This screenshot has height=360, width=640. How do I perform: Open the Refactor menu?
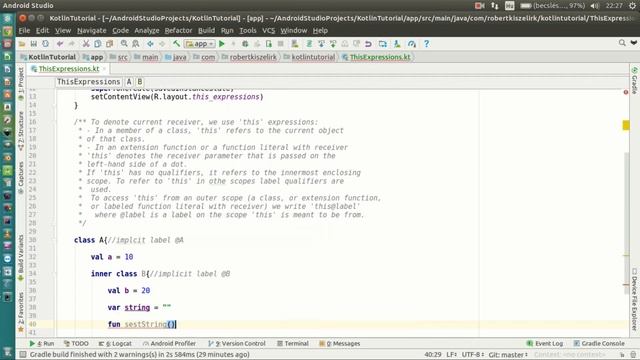tap(178, 31)
